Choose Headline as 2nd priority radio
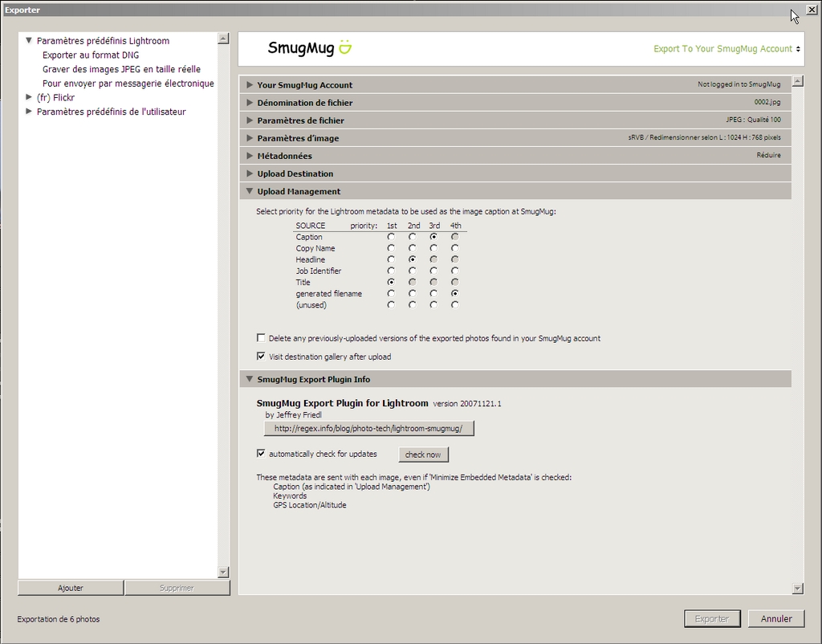This screenshot has width=822, height=644. [413, 259]
